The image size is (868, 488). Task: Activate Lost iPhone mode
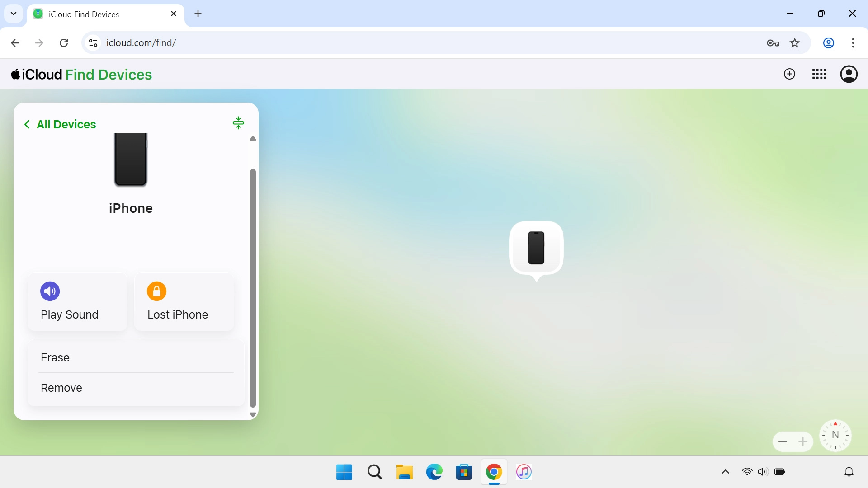tap(184, 302)
